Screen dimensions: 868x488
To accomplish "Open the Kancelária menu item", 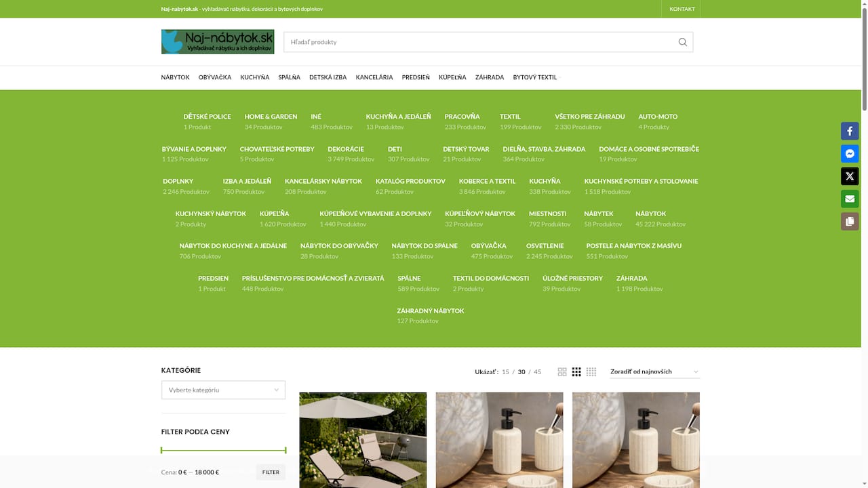I will coord(374,77).
